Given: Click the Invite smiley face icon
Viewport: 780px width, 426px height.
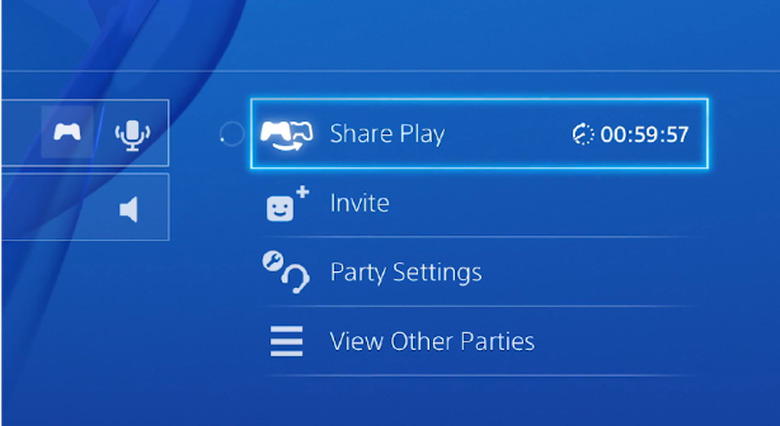Looking at the screenshot, I should [x=281, y=208].
